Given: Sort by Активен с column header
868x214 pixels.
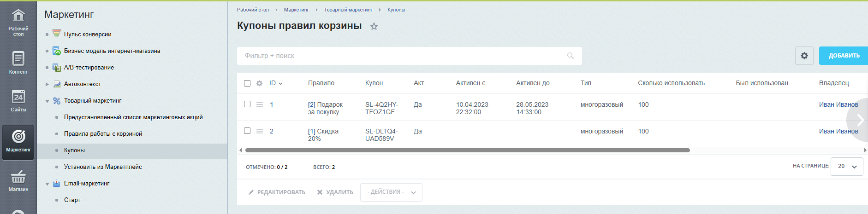Looking at the screenshot, I should 470,83.
